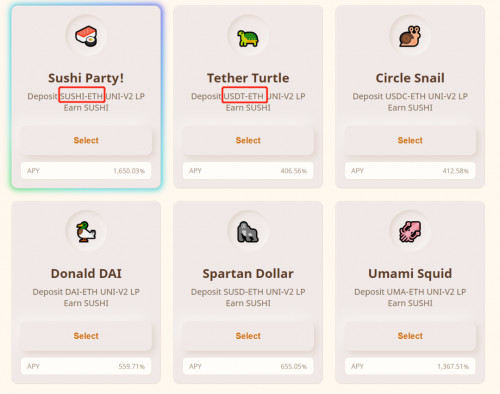Image resolution: width=500 pixels, height=394 pixels.
Task: Click the gorilla icon on Spartan Dollar
Action: (248, 232)
